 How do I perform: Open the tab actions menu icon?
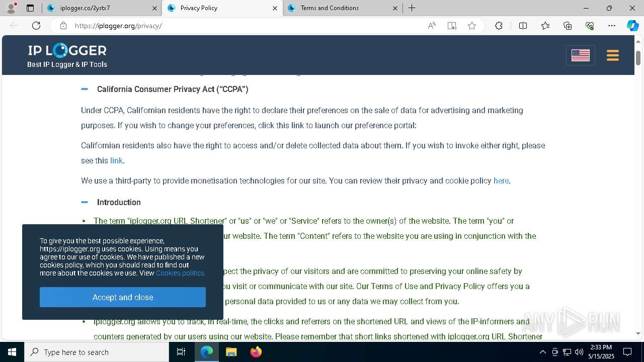coord(30,8)
